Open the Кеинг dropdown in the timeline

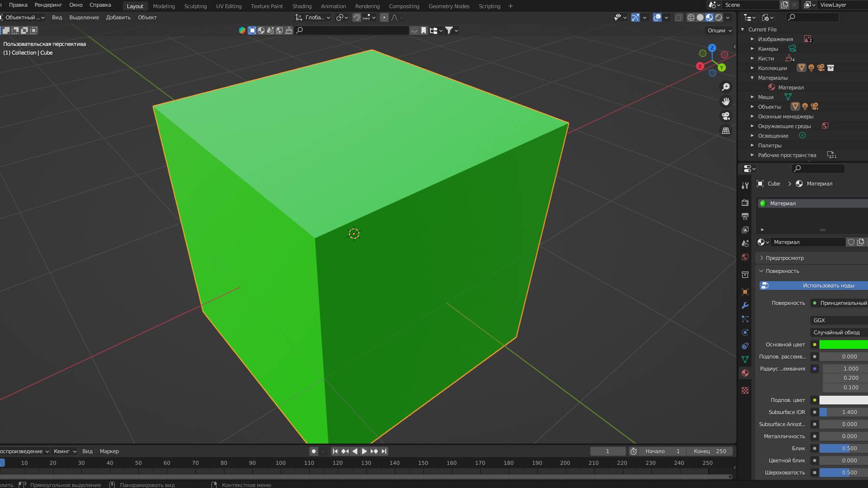(65, 451)
